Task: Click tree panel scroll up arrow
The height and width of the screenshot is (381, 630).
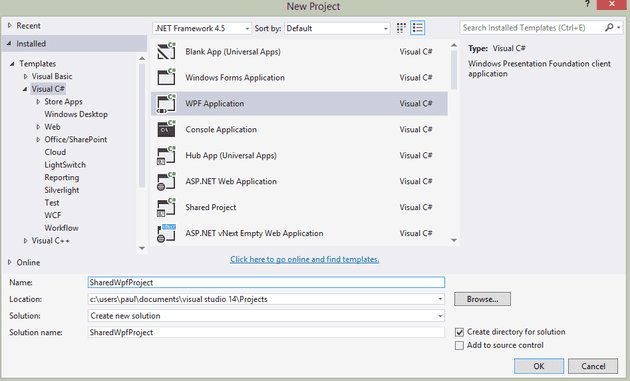Action: (142, 59)
